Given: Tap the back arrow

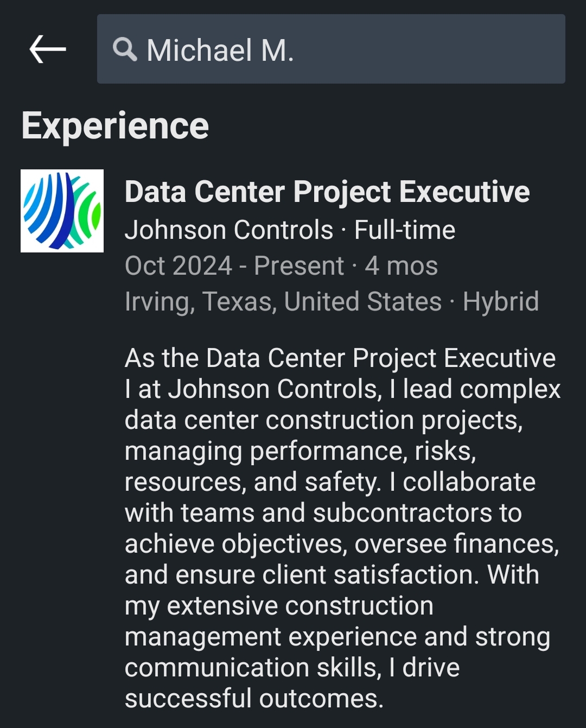Looking at the screenshot, I should click(x=48, y=49).
